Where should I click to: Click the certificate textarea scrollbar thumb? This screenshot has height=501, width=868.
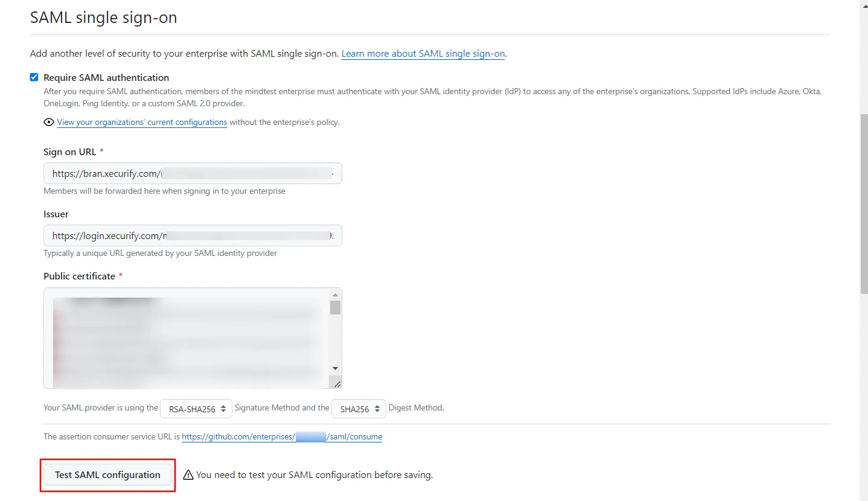[x=336, y=307]
